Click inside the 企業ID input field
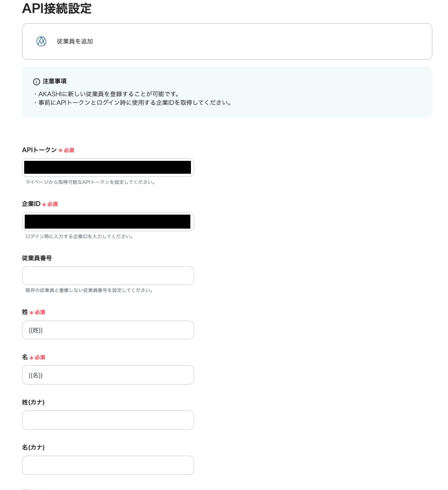 (108, 222)
